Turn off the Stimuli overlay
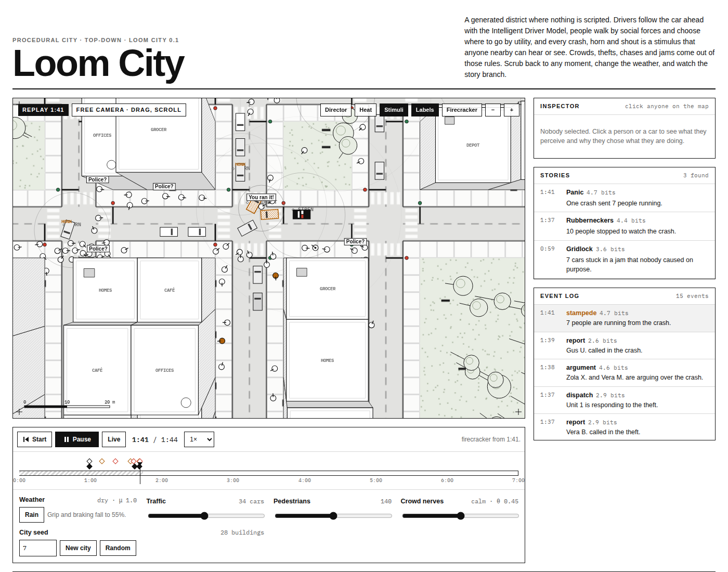The width and height of the screenshot is (728, 572). click(394, 110)
